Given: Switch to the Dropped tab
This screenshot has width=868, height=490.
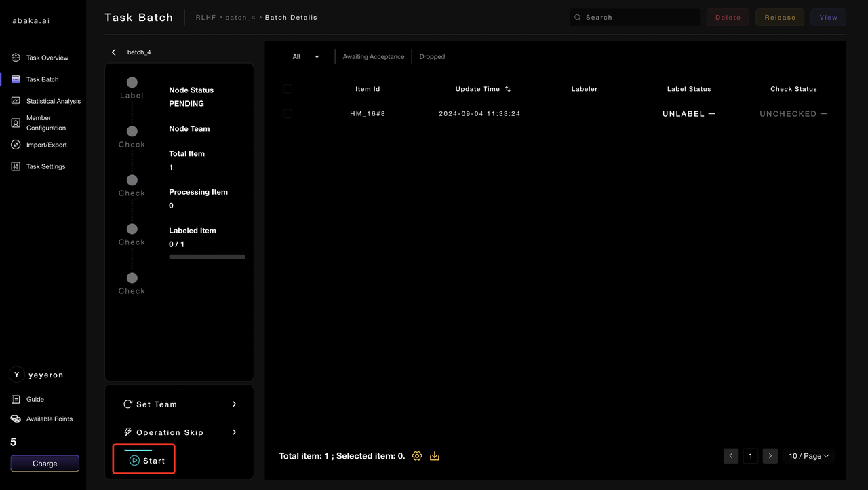Looking at the screenshot, I should coord(432,57).
